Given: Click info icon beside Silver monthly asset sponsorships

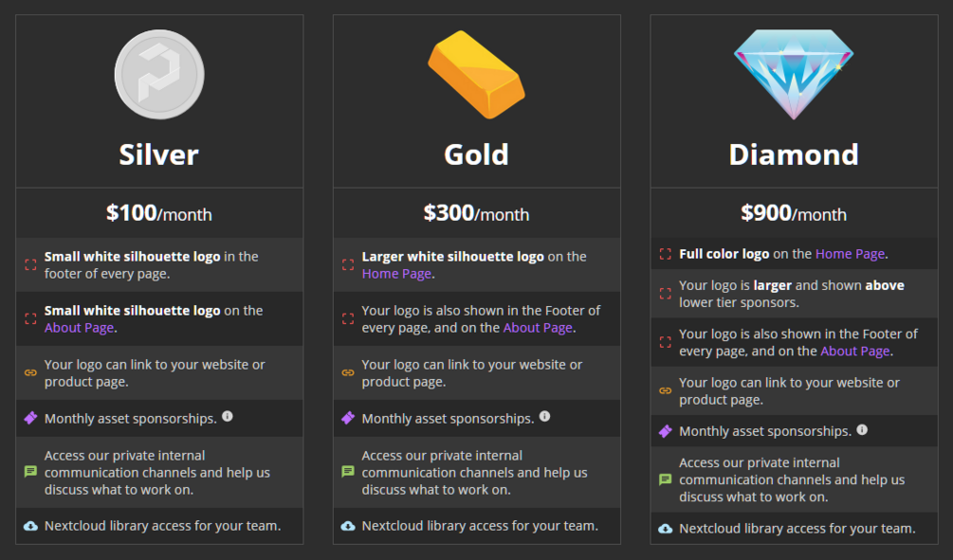Looking at the screenshot, I should click(x=228, y=417).
